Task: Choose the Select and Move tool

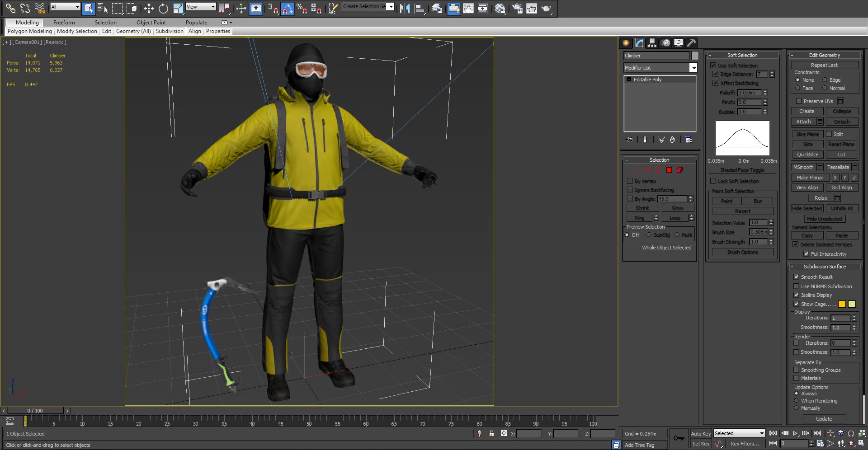Action: (149, 8)
